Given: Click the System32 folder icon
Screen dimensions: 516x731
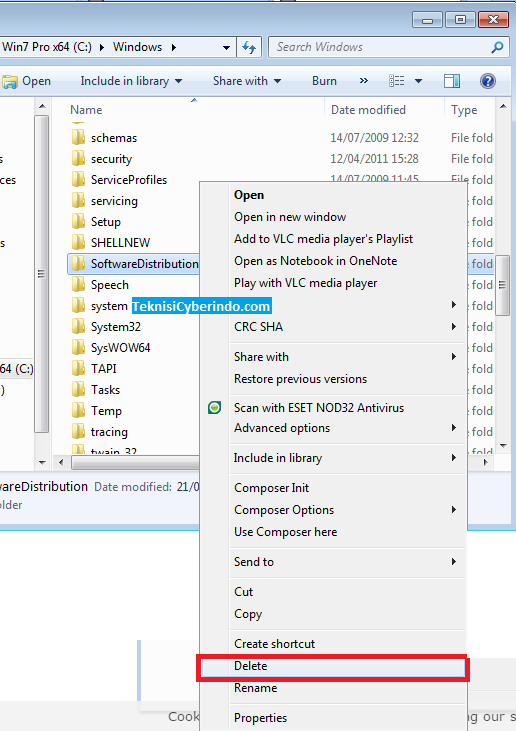Looking at the screenshot, I should click(x=78, y=326).
